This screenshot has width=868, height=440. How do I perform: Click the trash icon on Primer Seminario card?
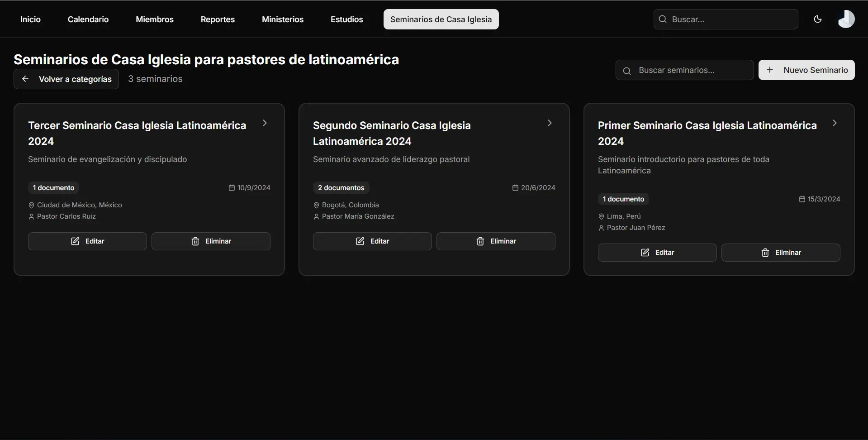tap(765, 253)
